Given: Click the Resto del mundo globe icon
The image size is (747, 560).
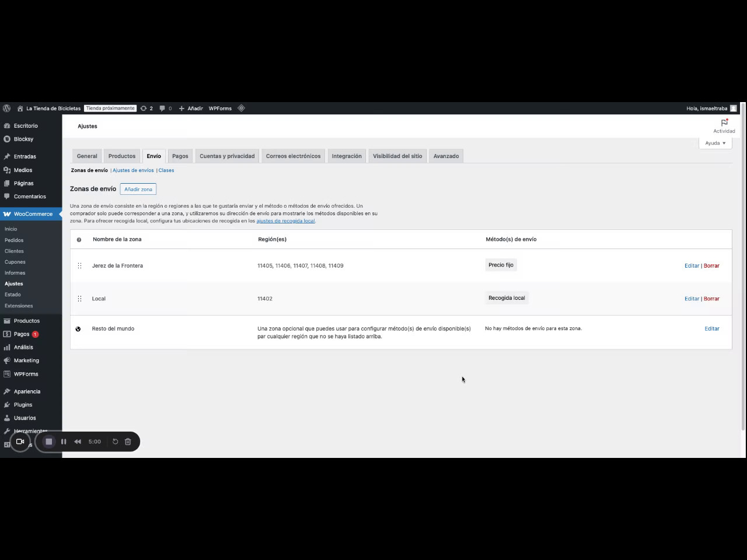Looking at the screenshot, I should click(x=78, y=329).
